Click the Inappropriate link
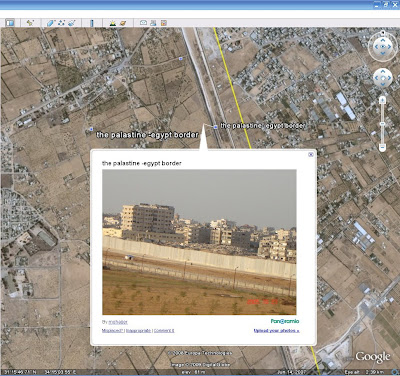This screenshot has height=376, width=400. pos(138,331)
